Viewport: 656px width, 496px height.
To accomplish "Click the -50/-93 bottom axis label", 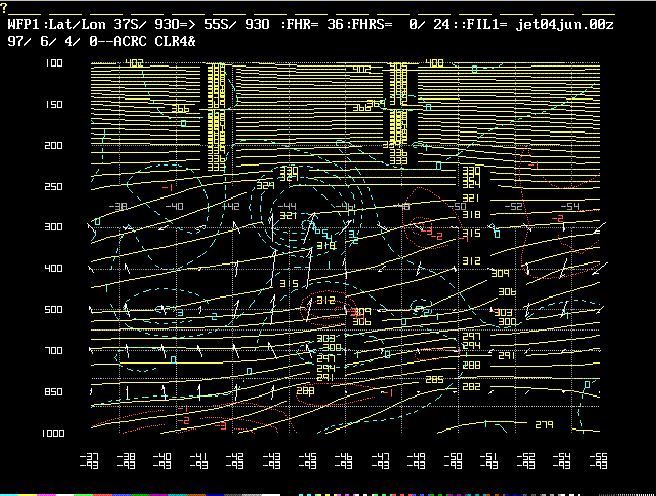I will click(453, 460).
